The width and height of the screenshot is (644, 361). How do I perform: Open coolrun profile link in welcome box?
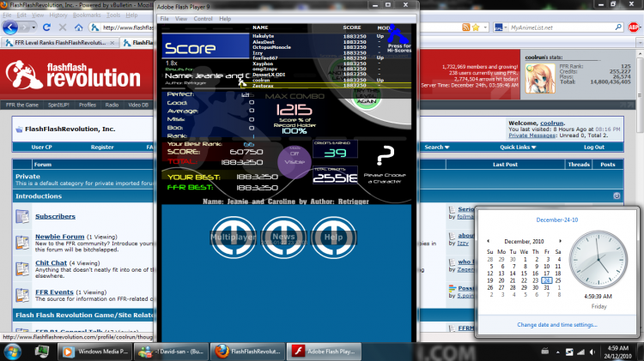[x=551, y=123]
